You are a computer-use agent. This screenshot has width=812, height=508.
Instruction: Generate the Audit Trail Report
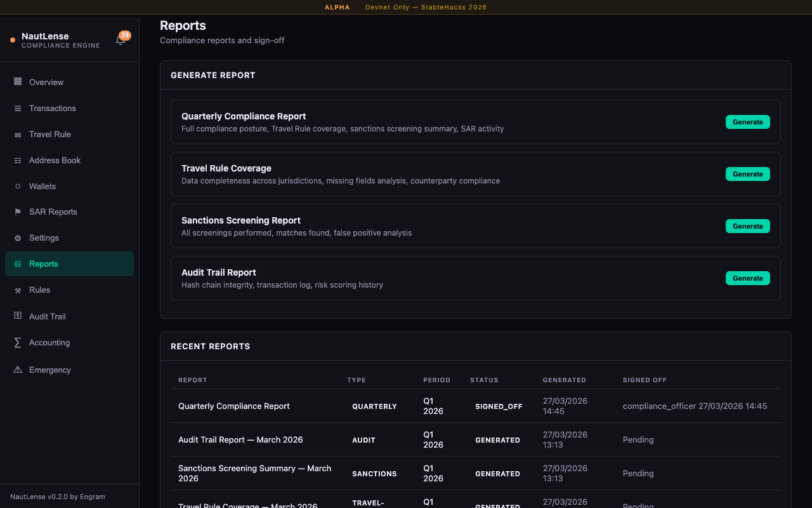coord(747,278)
